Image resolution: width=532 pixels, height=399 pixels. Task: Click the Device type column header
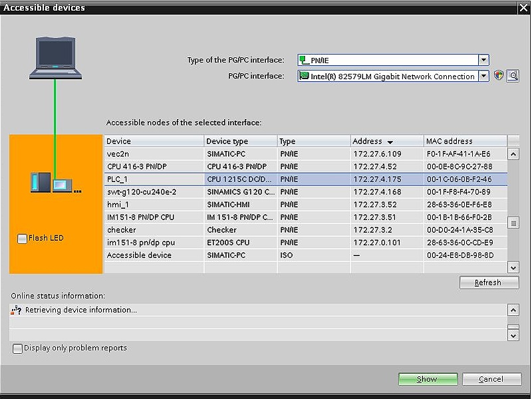[x=241, y=141]
